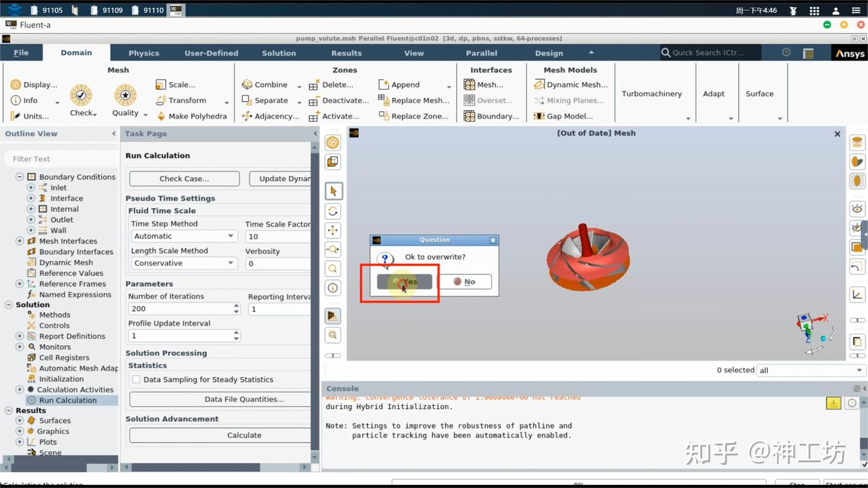
Task: Open the selection filter 'all' dropdown
Action: pyautogui.click(x=811, y=371)
